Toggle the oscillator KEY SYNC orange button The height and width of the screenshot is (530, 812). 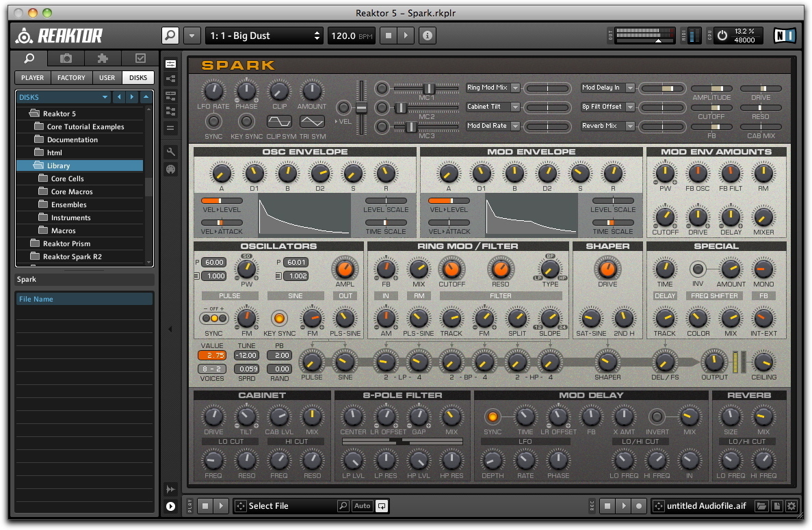tap(279, 318)
